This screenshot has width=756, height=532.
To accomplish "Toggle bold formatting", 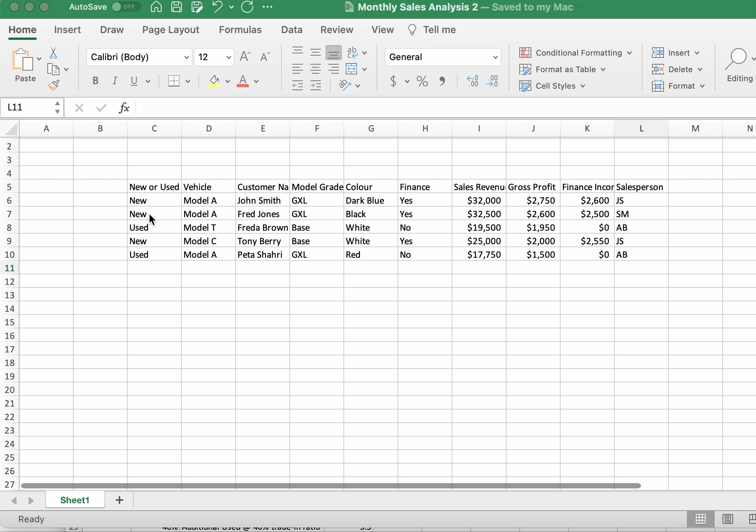I will (x=95, y=81).
